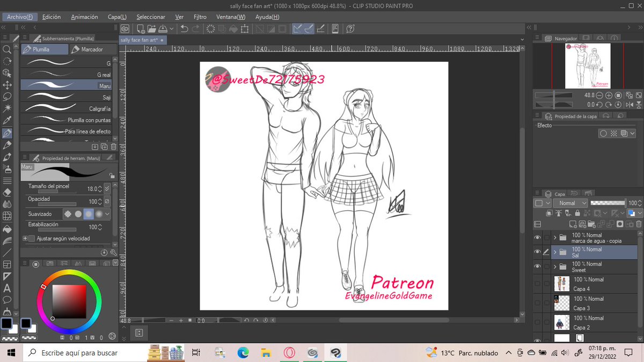
Task: Choose the Saji pen sub tool
Action: click(67, 97)
